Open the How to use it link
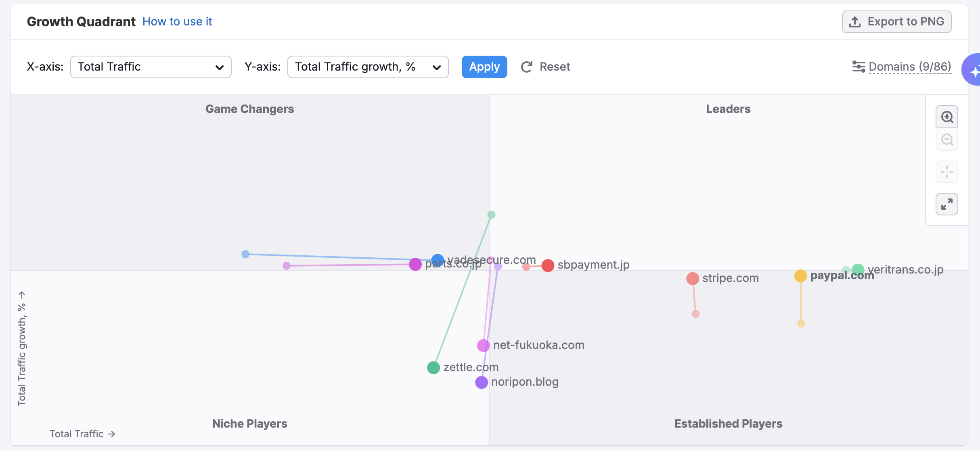Viewport: 980px width, 451px height. [x=177, y=21]
